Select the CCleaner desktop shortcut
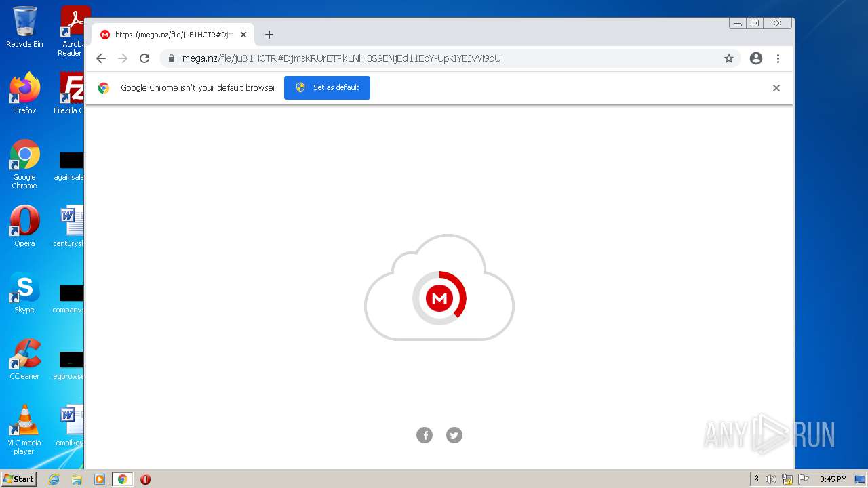Viewport: 868px width, 488px height. tap(24, 359)
